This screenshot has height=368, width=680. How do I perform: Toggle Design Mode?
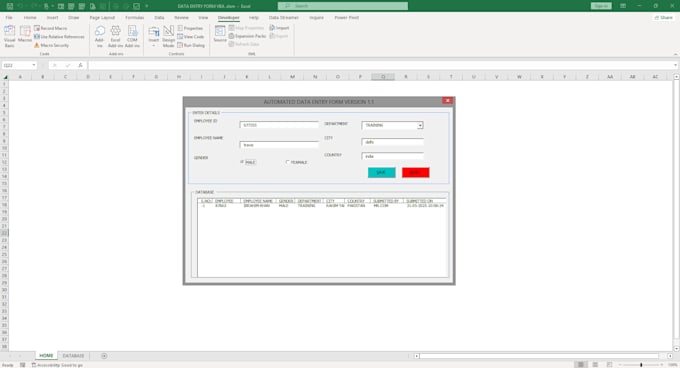tap(168, 36)
